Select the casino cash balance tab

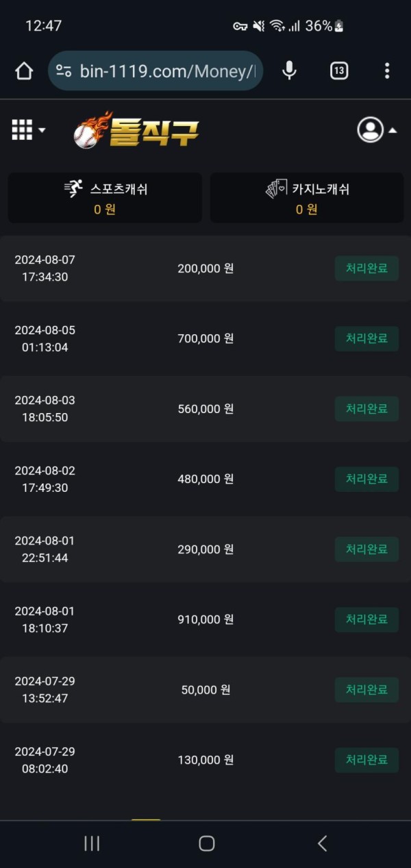click(x=306, y=198)
